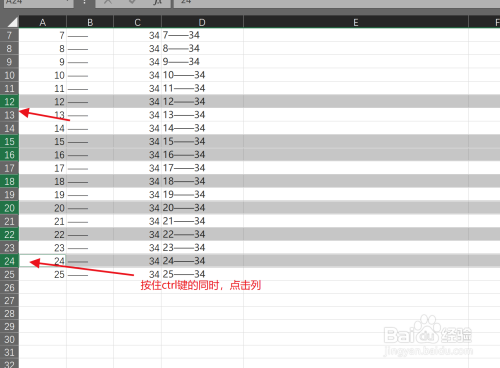Click the dash cell B14

click(x=90, y=128)
